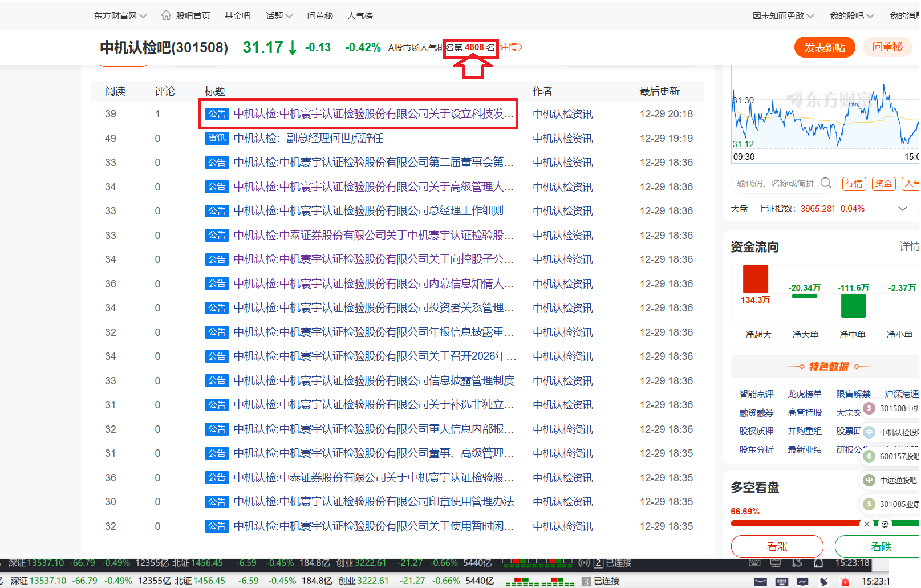Image resolution: width=921 pixels, height=588 pixels.
Task: Open post about 总经理工作细则
Action: click(x=368, y=211)
